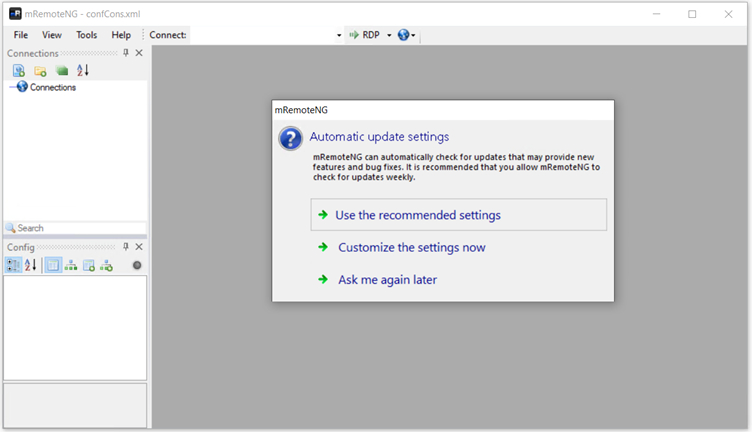Choose Use the recommended settings
This screenshot has width=752, height=432.
tap(458, 215)
